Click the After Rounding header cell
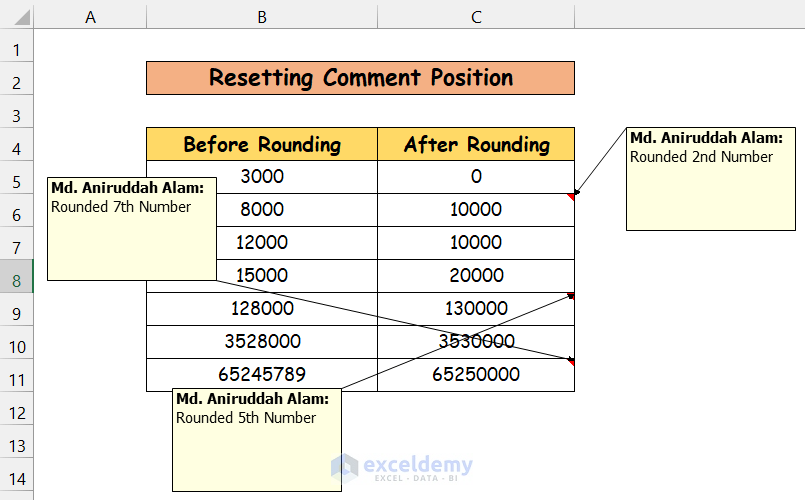The height and width of the screenshot is (500, 805). pyautogui.click(x=476, y=144)
